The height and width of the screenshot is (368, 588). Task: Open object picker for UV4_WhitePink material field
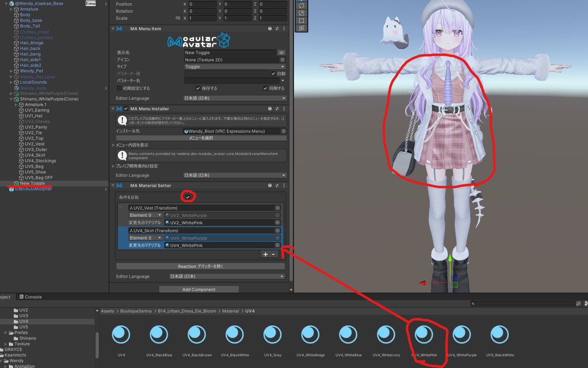point(278,245)
